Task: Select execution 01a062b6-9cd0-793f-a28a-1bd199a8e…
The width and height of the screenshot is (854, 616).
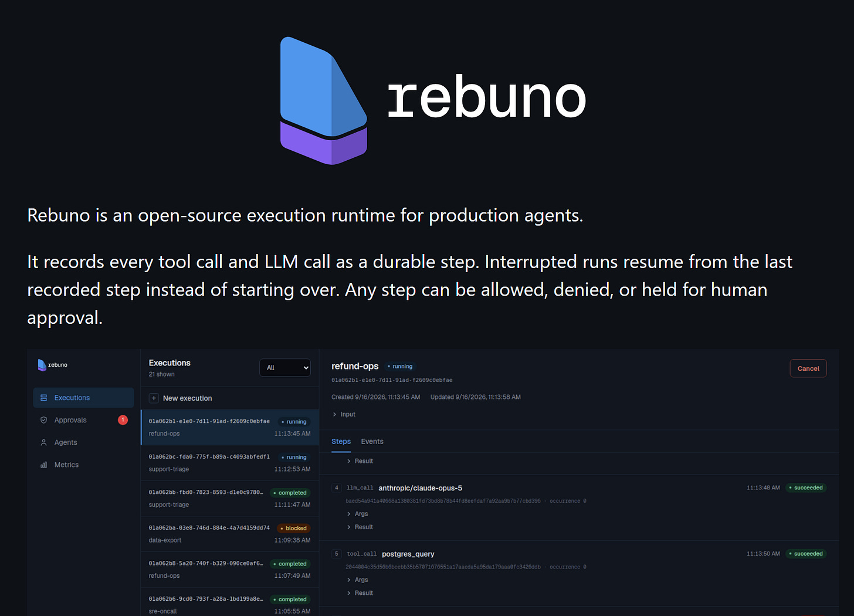Action: click(x=230, y=603)
